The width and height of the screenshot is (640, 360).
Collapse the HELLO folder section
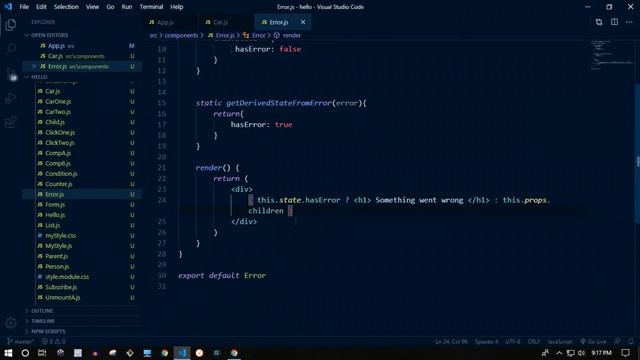[x=82, y=77]
